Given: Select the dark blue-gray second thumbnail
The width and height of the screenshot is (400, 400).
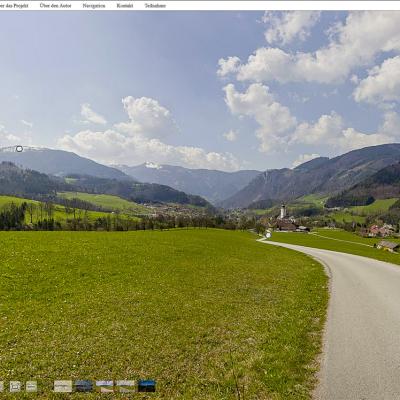Looking at the screenshot, I should 84,386.
